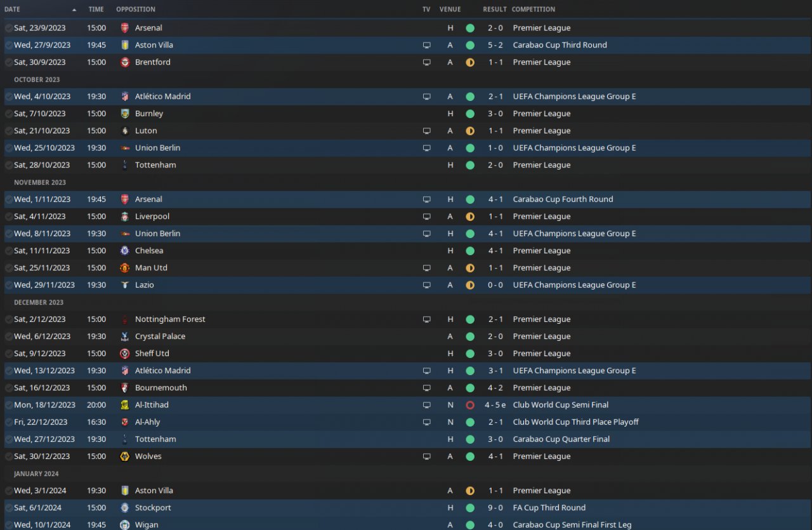
Task: Sort the list by Opposition column header
Action: (x=136, y=10)
